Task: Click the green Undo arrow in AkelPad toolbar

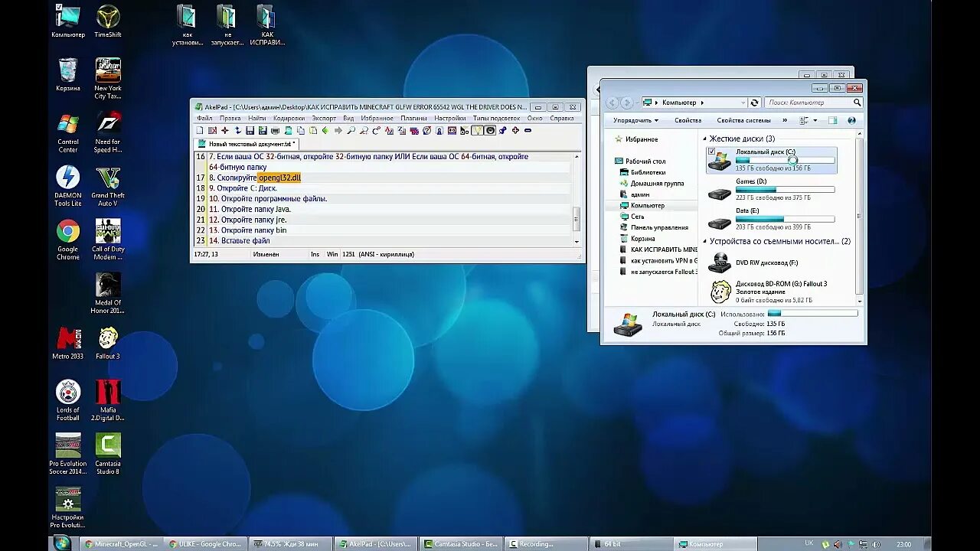Action: (325, 130)
